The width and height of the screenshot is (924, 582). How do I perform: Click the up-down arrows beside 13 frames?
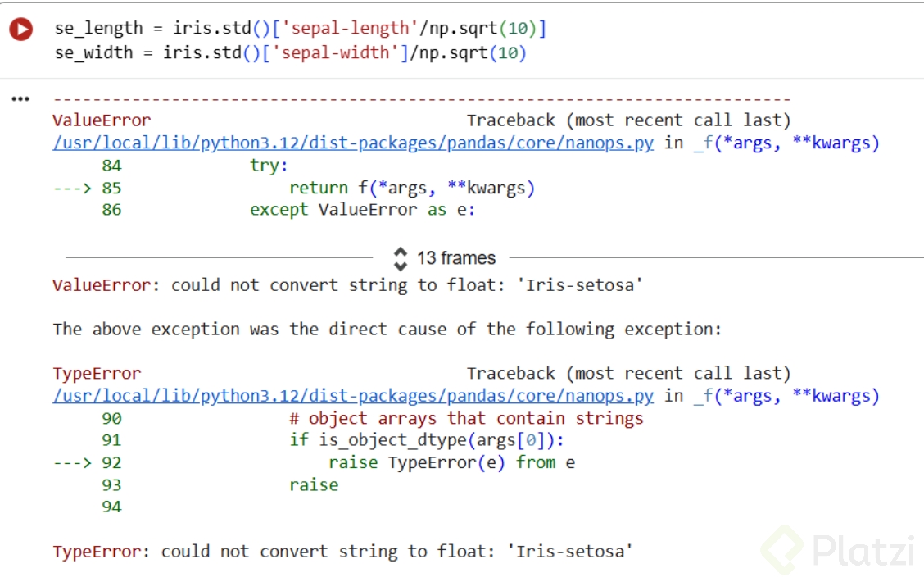tap(401, 258)
